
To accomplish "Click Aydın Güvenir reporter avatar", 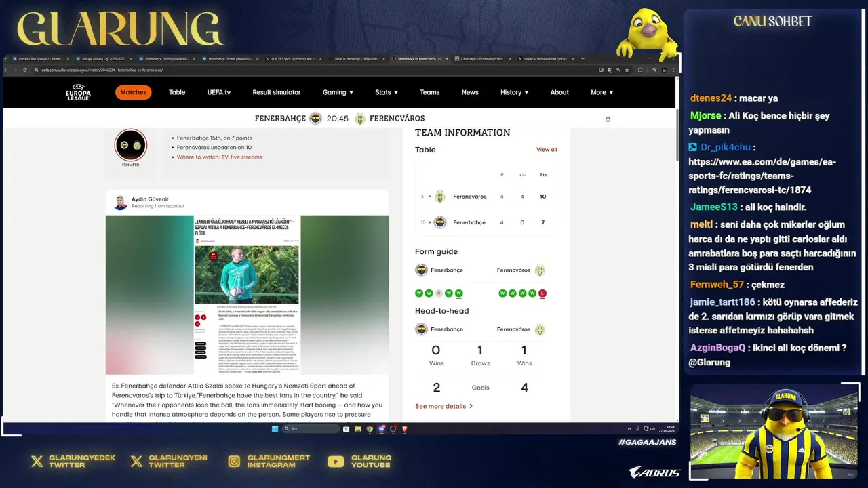I will [x=120, y=202].
